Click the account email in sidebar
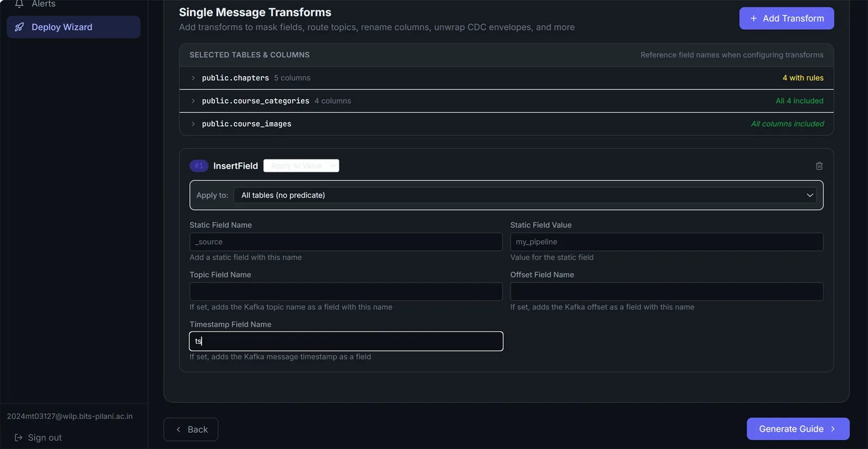Screen dimensions: 868x449 coord(70,416)
